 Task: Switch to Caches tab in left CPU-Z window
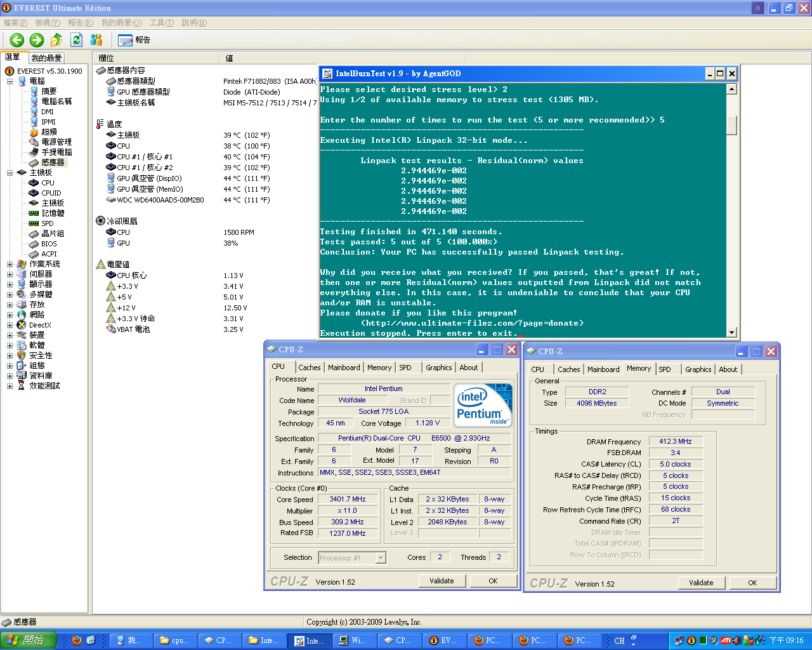pos(310,368)
